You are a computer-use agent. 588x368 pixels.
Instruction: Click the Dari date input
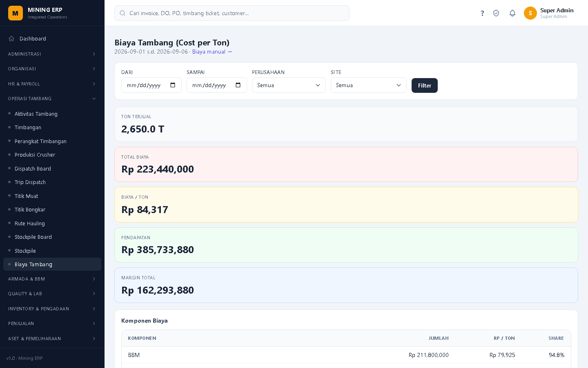(151, 85)
